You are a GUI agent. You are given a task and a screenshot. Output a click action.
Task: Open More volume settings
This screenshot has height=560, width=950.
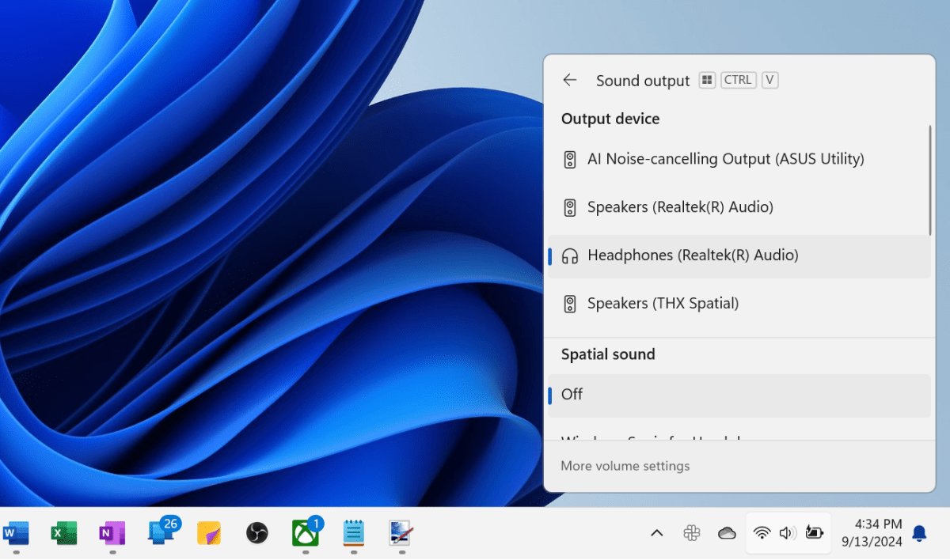[x=625, y=467]
